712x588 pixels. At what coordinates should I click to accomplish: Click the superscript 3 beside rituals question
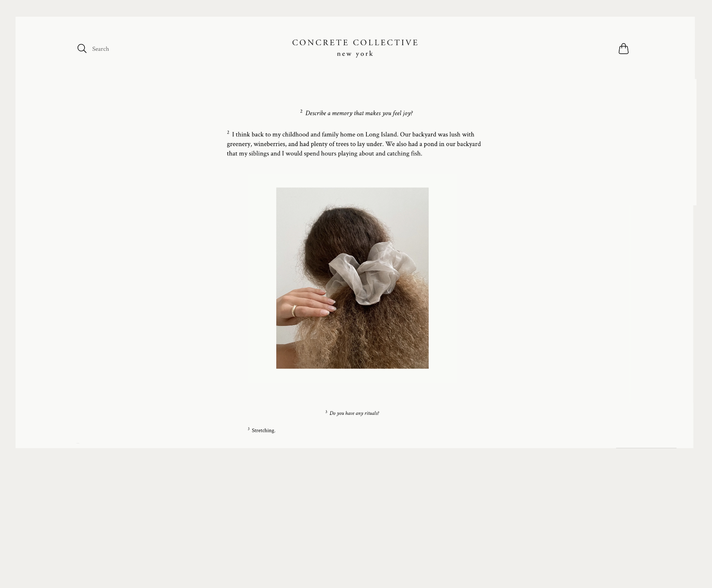326,412
